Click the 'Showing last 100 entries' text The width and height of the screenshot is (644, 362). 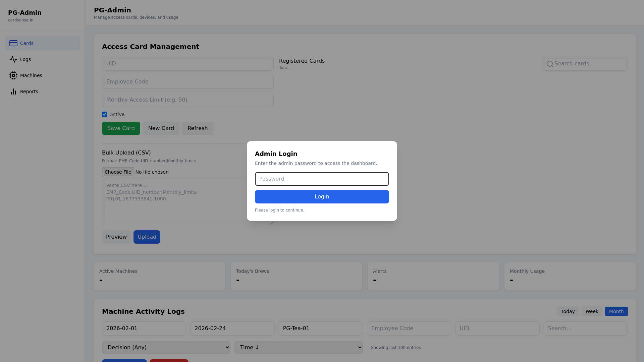(x=396, y=348)
